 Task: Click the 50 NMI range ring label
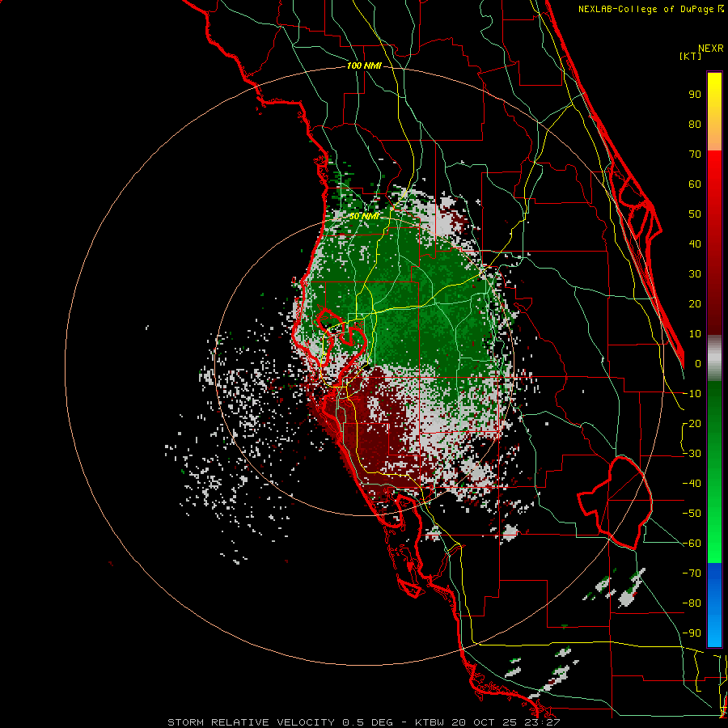click(x=364, y=216)
